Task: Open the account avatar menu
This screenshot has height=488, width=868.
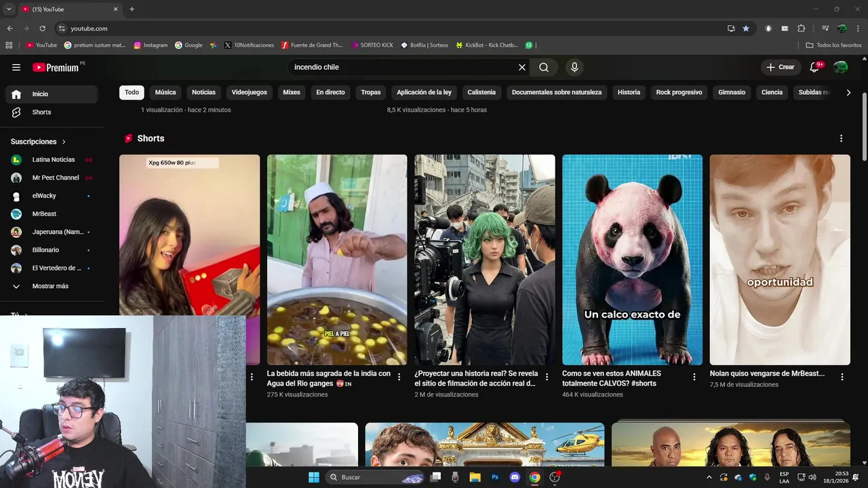Action: [841, 67]
